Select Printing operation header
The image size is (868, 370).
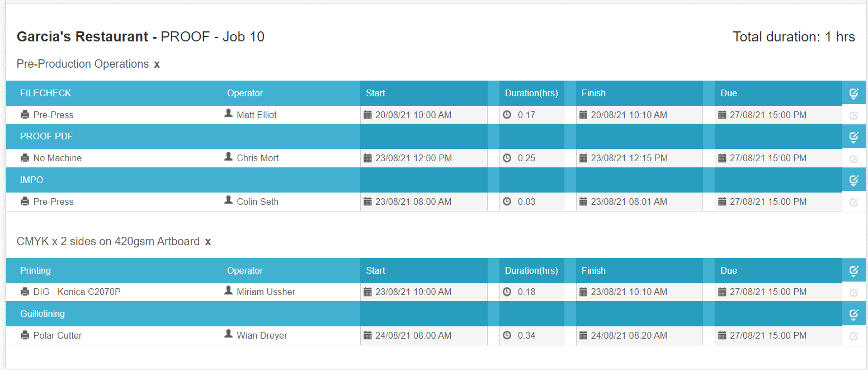(x=35, y=270)
